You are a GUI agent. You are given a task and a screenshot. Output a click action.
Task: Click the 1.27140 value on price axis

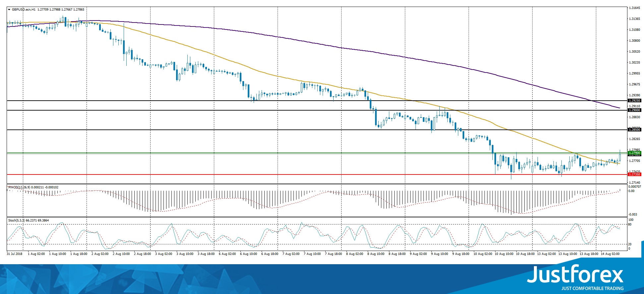click(634, 183)
